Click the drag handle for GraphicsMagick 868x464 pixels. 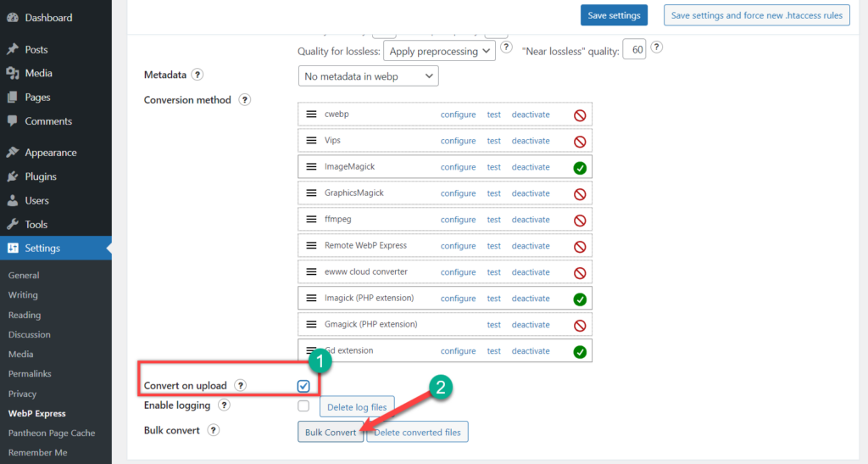(312, 193)
